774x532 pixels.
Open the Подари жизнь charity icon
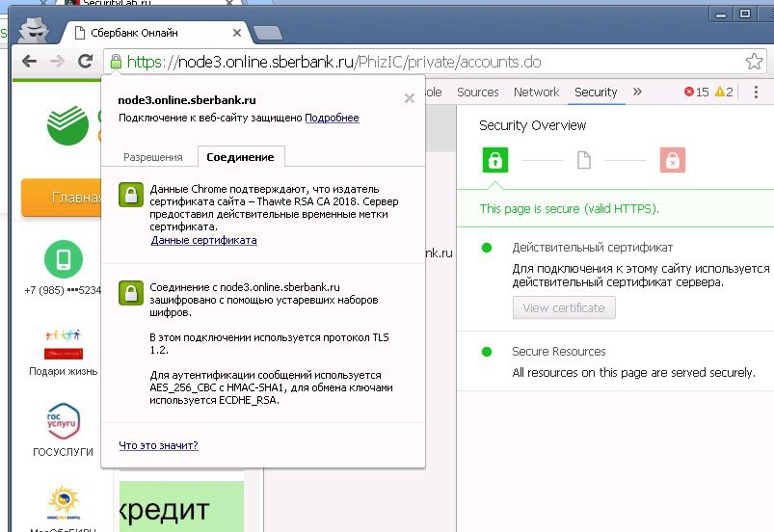[64, 344]
